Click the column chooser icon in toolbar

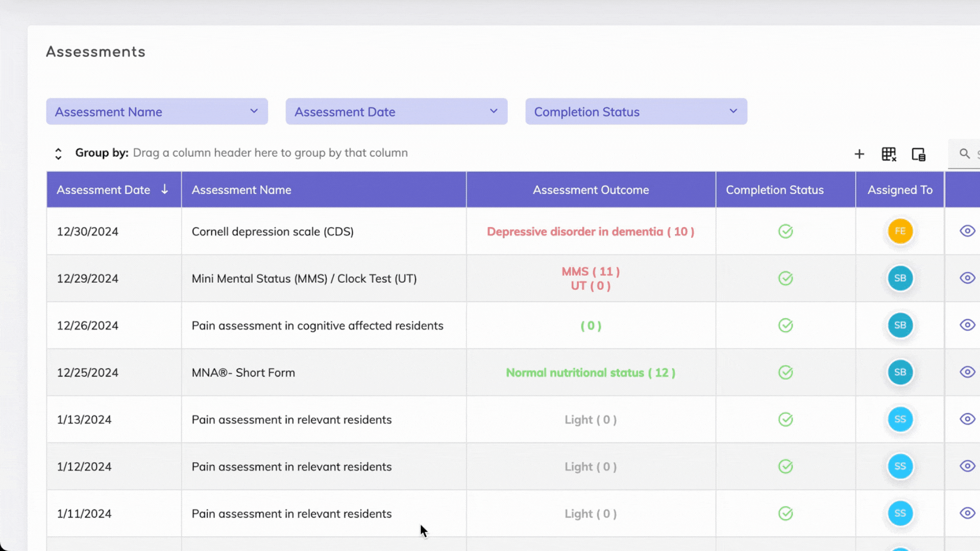tap(918, 154)
